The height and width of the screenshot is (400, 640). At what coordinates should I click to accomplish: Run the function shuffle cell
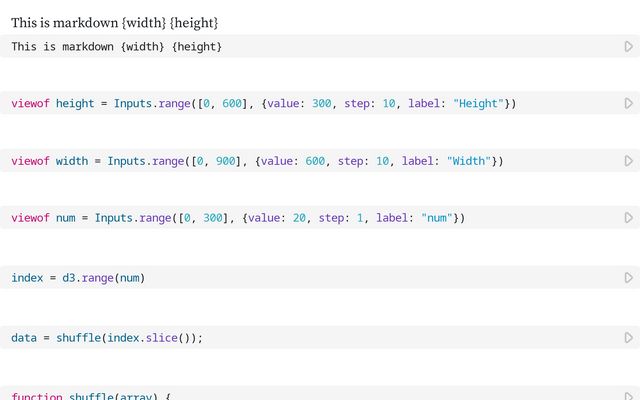pyautogui.click(x=629, y=396)
